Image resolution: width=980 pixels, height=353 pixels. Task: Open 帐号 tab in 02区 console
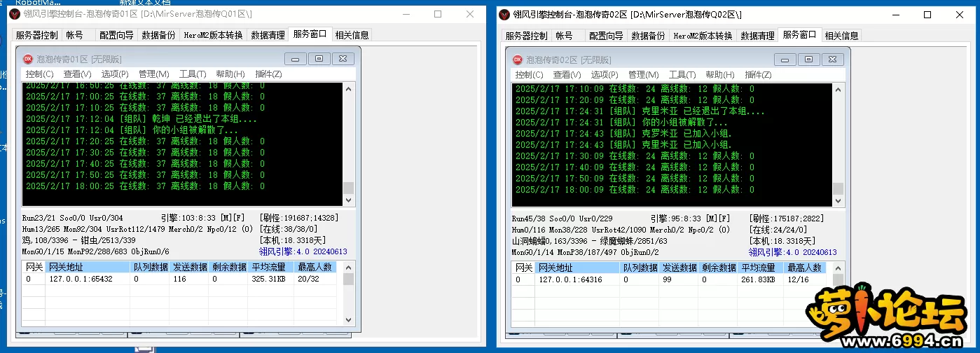(564, 36)
